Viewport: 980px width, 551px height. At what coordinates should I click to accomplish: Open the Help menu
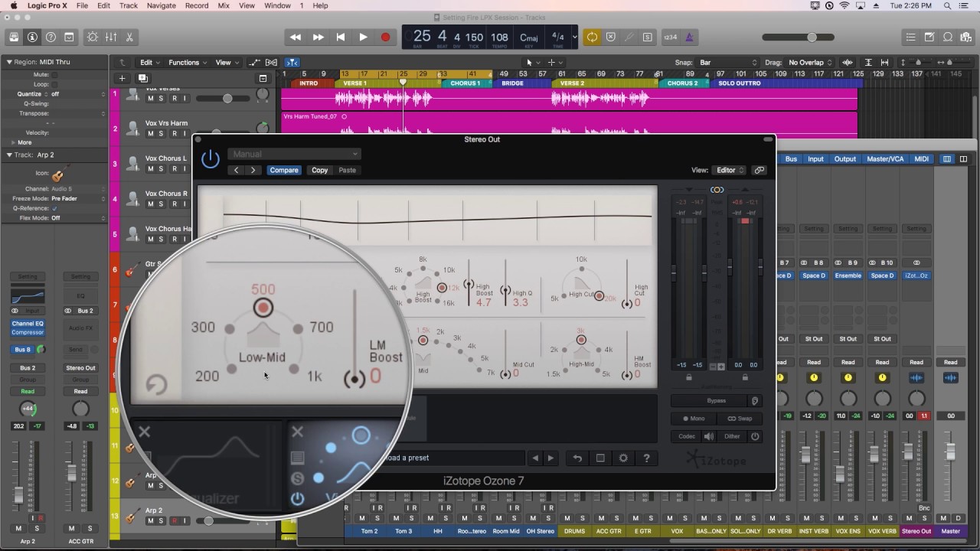point(321,5)
